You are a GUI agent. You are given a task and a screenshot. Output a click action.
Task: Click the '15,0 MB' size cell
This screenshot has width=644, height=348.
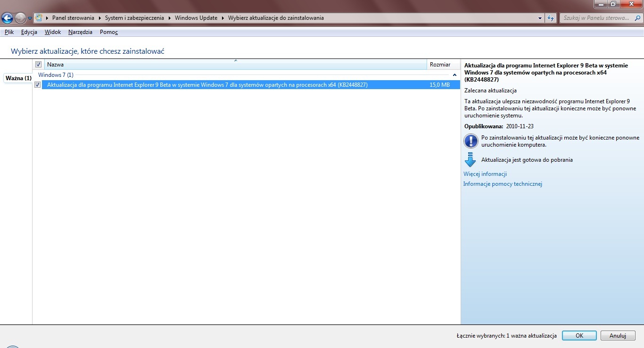tap(439, 85)
